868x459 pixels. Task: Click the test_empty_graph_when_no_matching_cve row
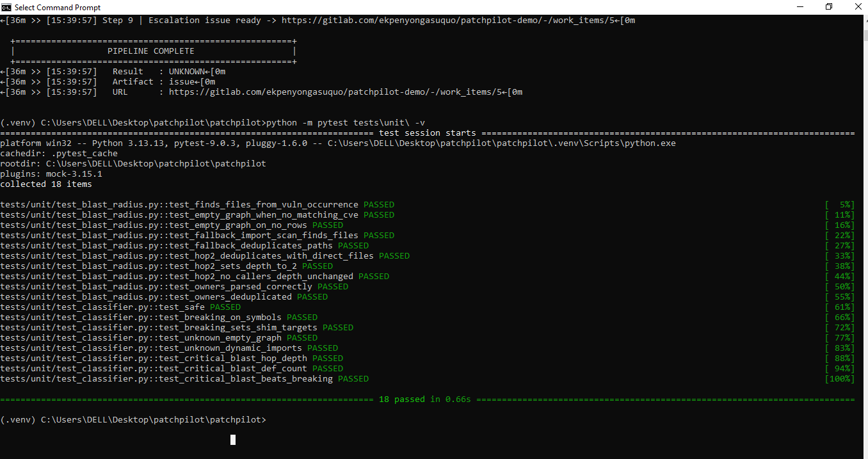tap(428, 215)
